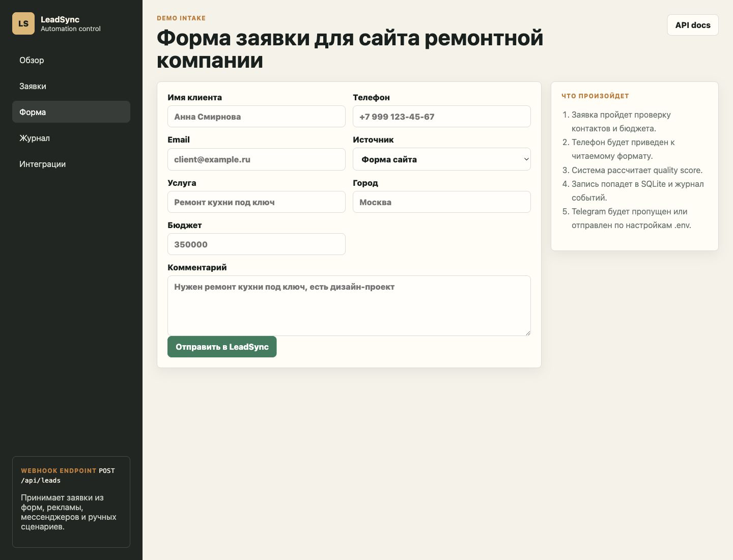The width and height of the screenshot is (733, 560).
Task: Click the WEBHOOK ENDPOINT label
Action: pyautogui.click(x=59, y=471)
